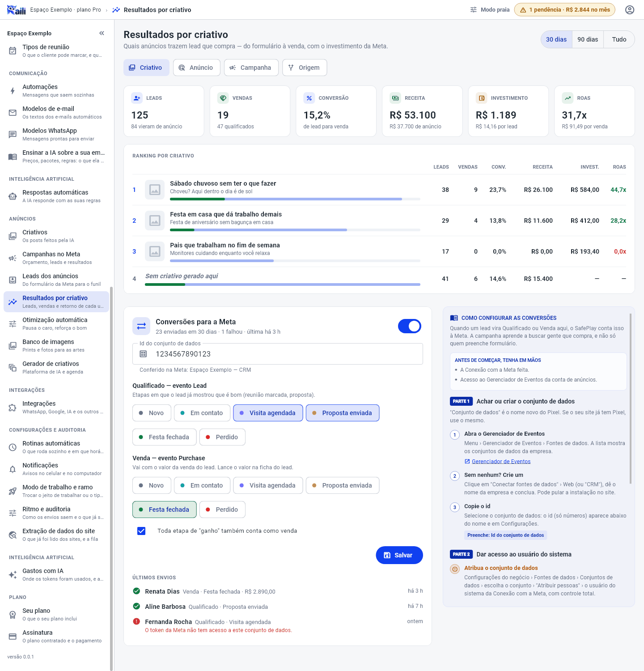Click thumbnail of Pais que trabalham creative
Screen dimensions: 644x671
coord(155,251)
